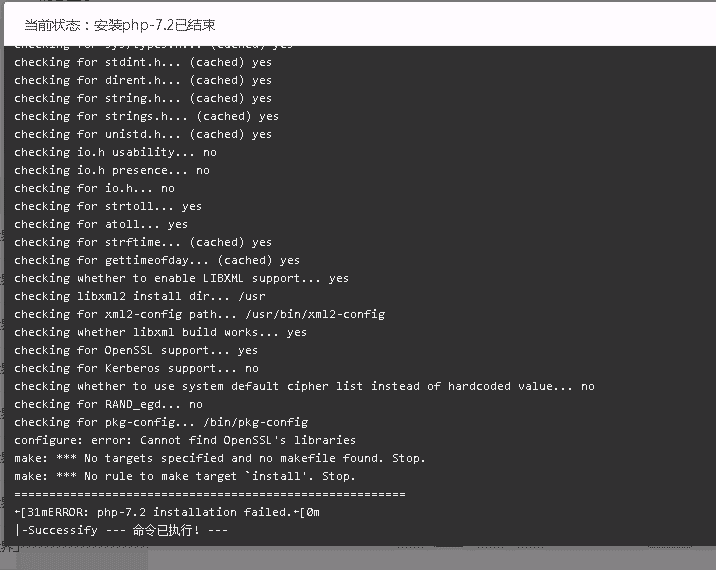Click the checking for strtoll line
Viewport: 716px width, 570px height.
click(108, 206)
